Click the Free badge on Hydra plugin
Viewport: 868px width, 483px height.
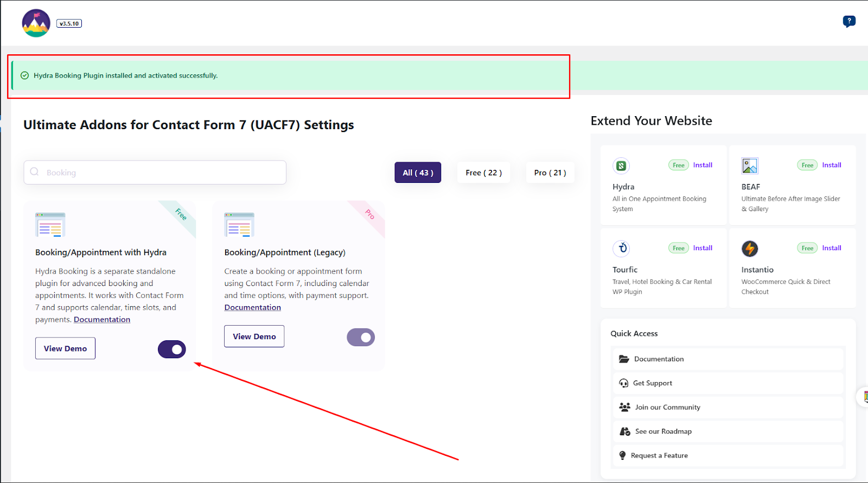tap(678, 165)
